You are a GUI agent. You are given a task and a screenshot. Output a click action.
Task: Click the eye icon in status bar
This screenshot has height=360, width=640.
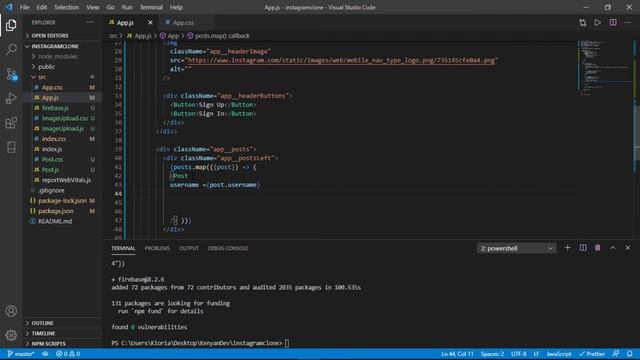[45, 354]
